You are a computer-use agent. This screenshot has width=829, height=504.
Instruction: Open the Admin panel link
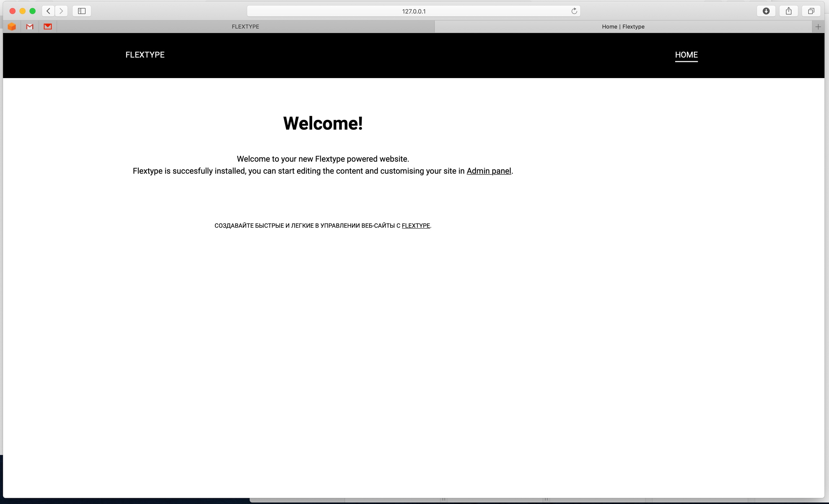pos(489,171)
